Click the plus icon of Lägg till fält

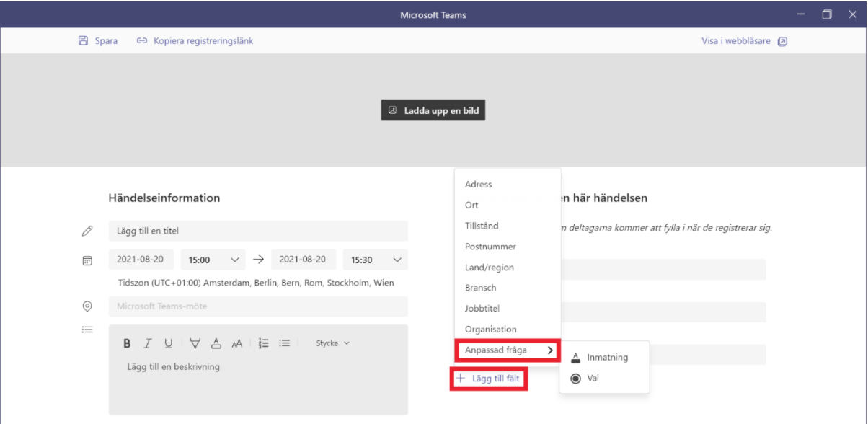tap(461, 378)
